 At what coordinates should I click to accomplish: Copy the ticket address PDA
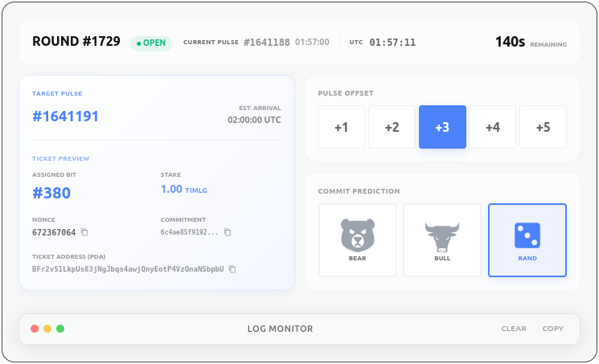pyautogui.click(x=232, y=269)
